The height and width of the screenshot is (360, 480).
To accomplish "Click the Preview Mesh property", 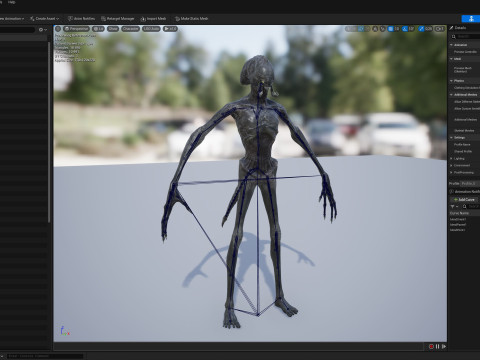I will [463, 69].
